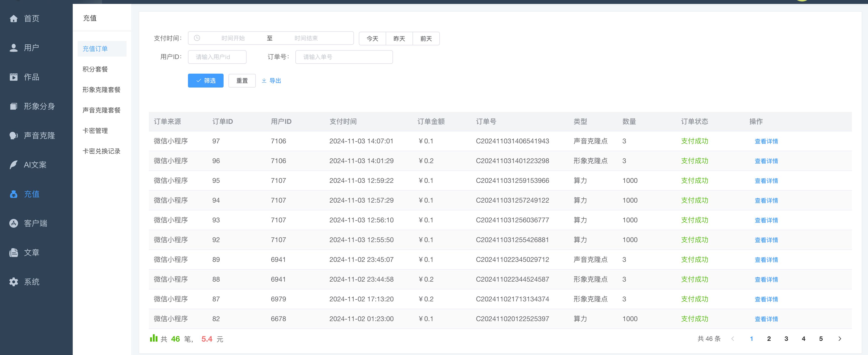868x355 pixels.
Task: Click the download icon next to 导出
Action: pos(264,80)
